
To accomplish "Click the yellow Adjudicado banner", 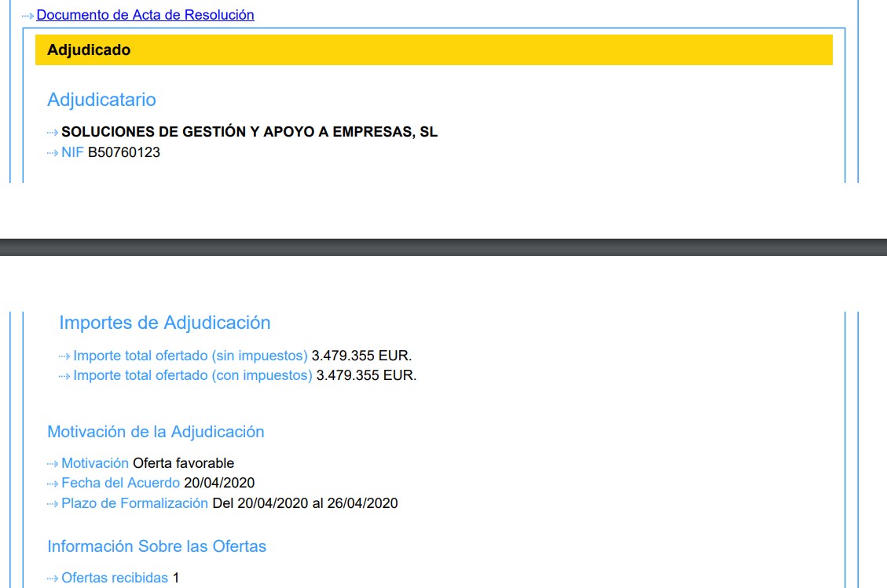I will (x=434, y=50).
